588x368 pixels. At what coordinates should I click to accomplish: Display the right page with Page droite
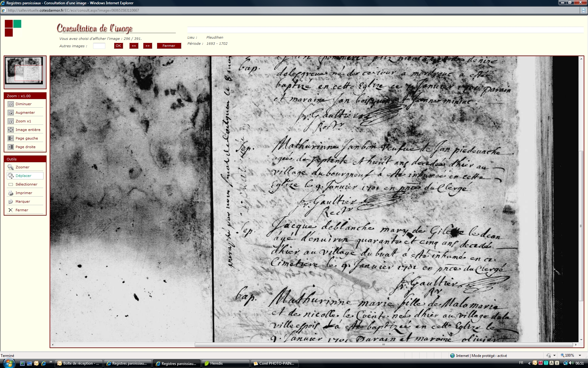pyautogui.click(x=11, y=147)
